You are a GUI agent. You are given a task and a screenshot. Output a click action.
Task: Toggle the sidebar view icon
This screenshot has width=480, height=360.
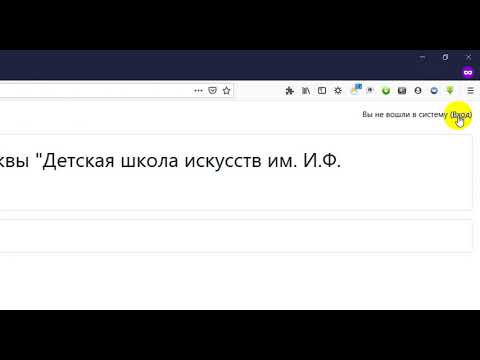(x=322, y=91)
